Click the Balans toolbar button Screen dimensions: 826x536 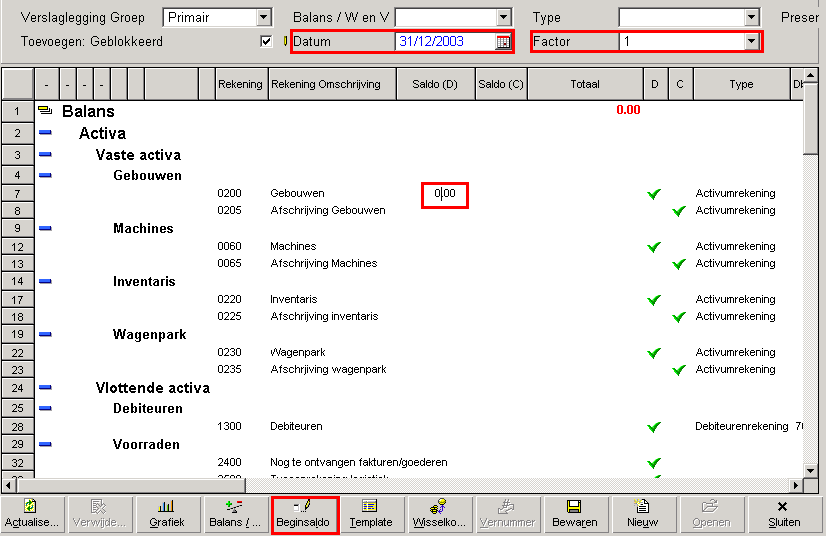point(235,515)
